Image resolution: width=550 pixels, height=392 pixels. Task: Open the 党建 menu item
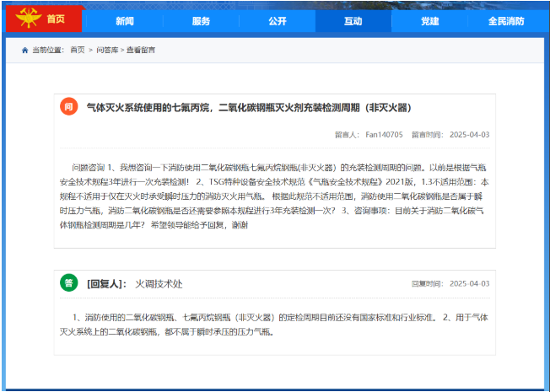pos(430,20)
